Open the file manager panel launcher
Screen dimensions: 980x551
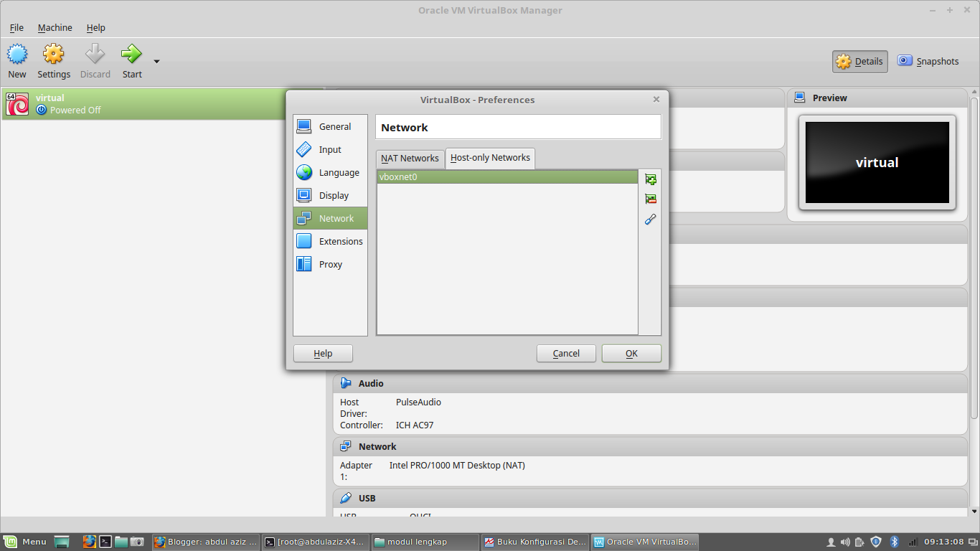[121, 542]
